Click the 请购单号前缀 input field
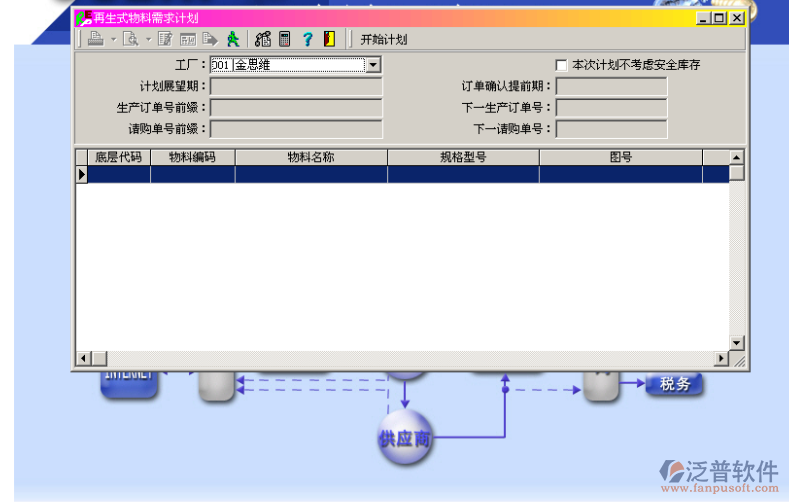Image resolution: width=789 pixels, height=504 pixels. pyautogui.click(x=296, y=129)
